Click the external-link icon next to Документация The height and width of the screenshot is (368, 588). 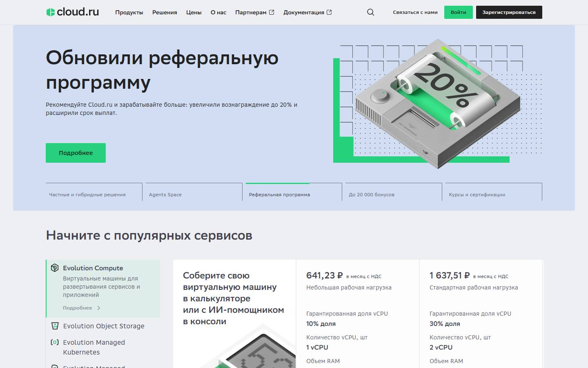point(329,12)
